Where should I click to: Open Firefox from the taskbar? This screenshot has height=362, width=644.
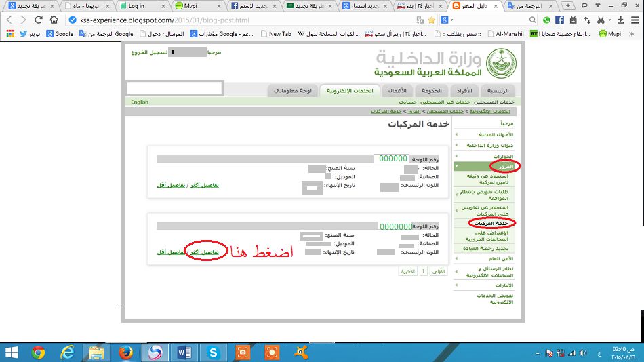125,351
